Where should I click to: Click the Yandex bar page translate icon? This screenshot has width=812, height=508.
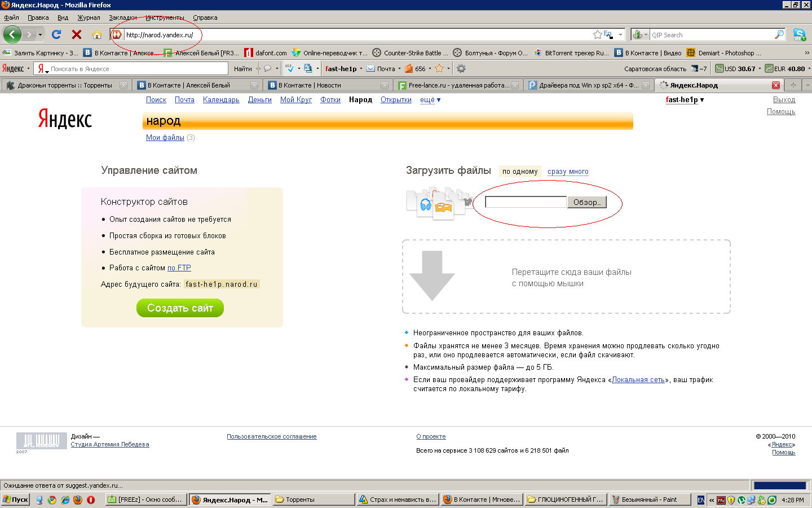tap(308, 68)
